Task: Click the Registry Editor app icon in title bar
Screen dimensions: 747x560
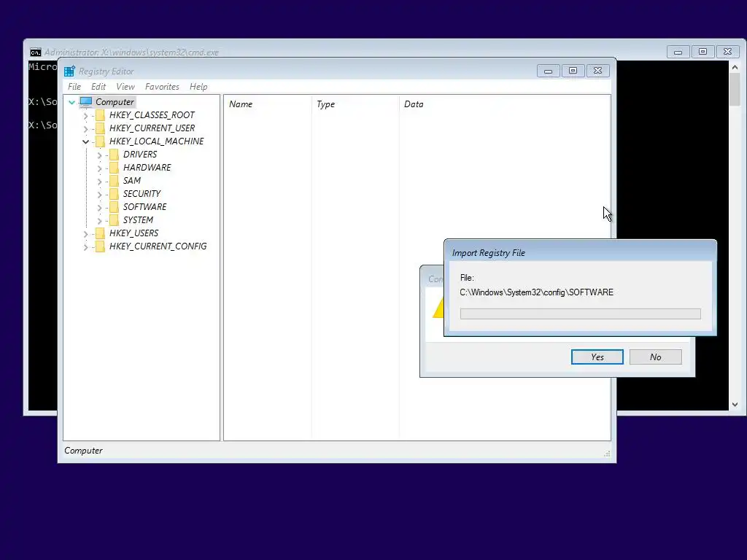Action: [69, 71]
